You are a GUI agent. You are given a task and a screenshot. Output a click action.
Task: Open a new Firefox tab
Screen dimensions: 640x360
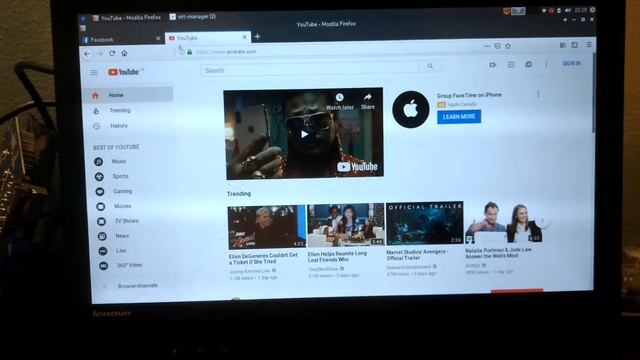click(x=257, y=36)
